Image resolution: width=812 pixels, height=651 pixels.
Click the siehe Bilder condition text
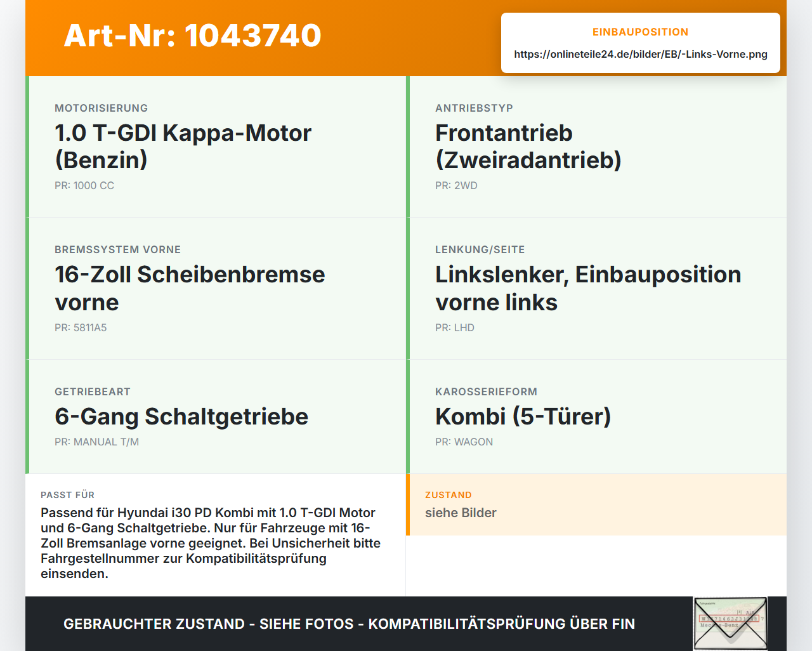(x=461, y=513)
